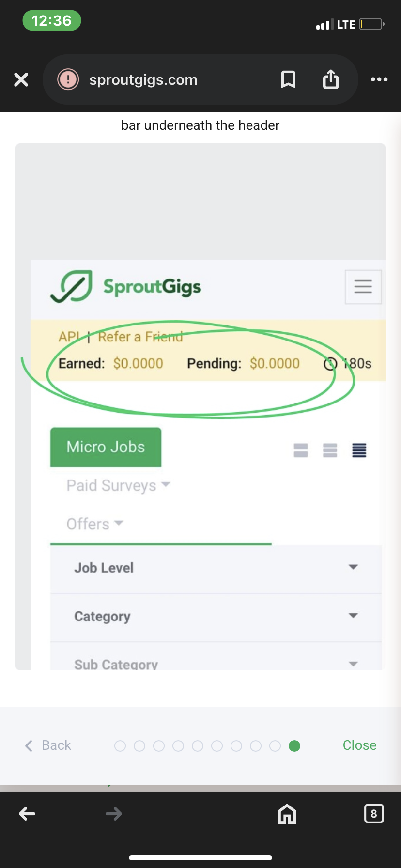
Task: Close the browser tab with X icon
Action: pos(21,79)
